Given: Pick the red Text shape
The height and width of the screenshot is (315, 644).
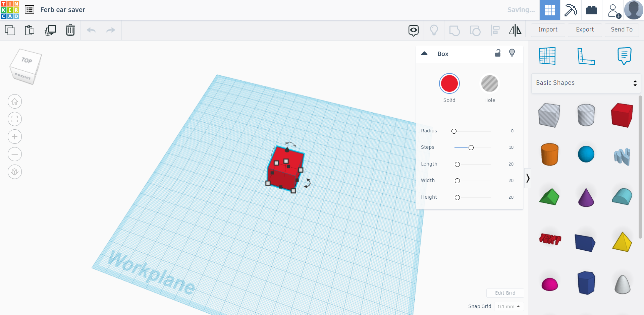Looking at the screenshot, I should click(x=550, y=239).
